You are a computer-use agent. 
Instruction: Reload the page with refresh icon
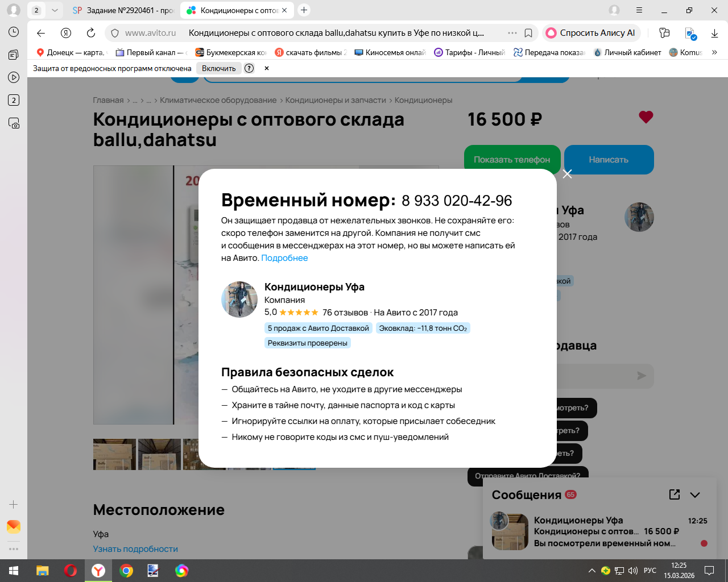(x=91, y=33)
